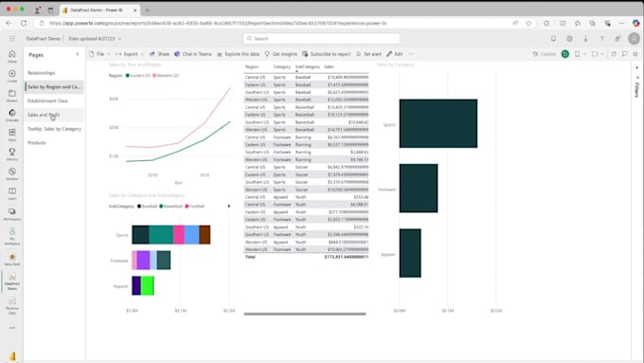Click the download icon in header

(585, 39)
